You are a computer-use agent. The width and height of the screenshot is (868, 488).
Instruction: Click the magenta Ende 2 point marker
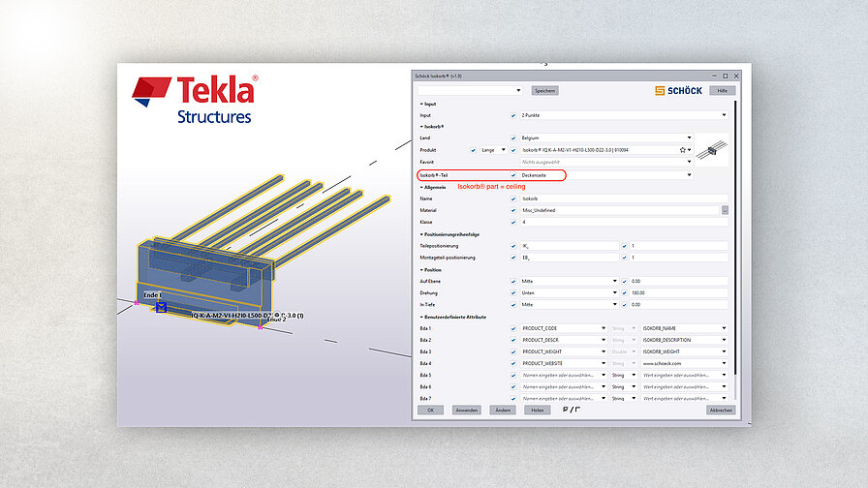tap(261, 327)
